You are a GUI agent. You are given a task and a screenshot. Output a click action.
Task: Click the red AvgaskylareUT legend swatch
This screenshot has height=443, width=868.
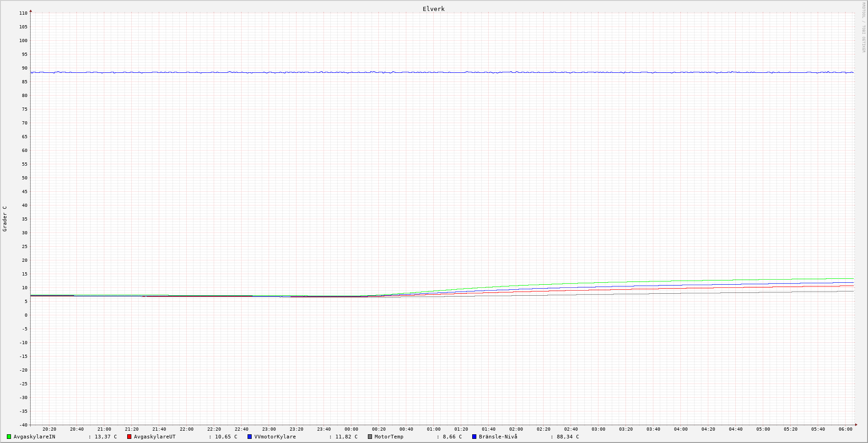point(129,437)
